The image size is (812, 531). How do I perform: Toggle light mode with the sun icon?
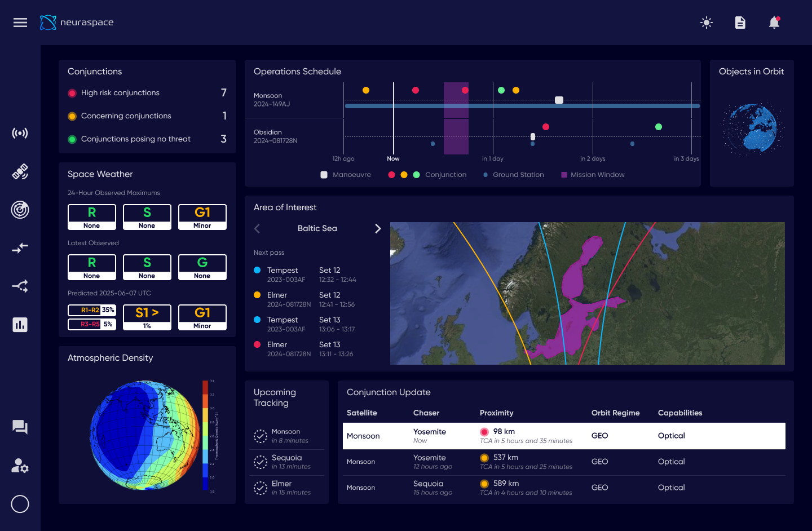click(706, 23)
